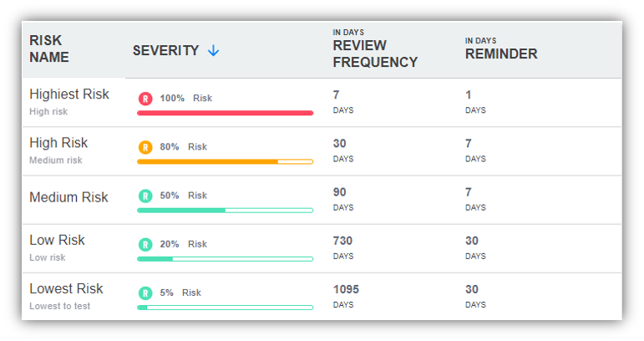644x341 pixels.
Task: Click the Risk Name column header
Action: click(49, 49)
